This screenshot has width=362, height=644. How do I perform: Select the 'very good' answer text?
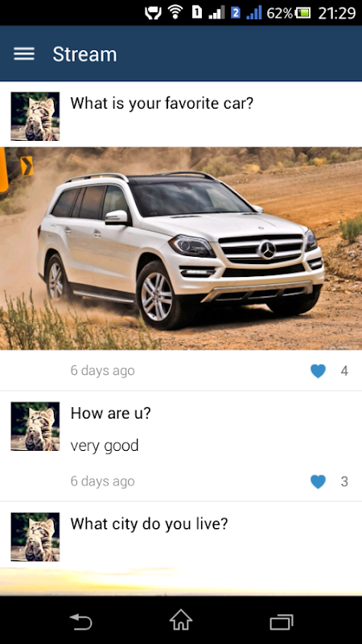[105, 446]
